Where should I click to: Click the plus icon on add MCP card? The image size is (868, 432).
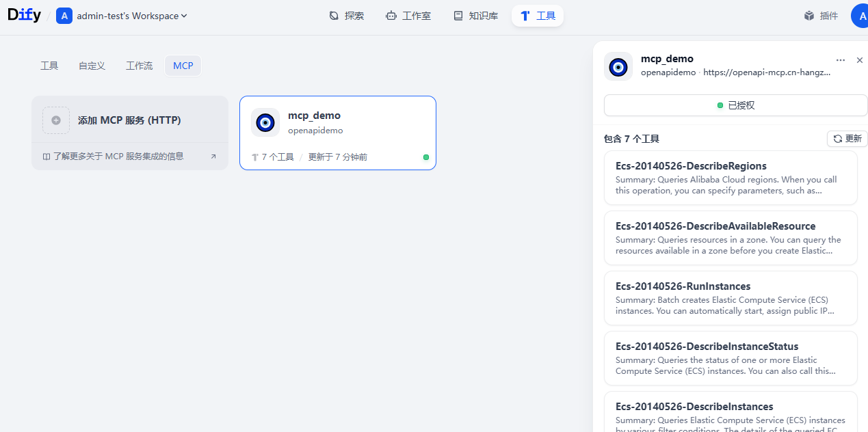[x=56, y=120]
